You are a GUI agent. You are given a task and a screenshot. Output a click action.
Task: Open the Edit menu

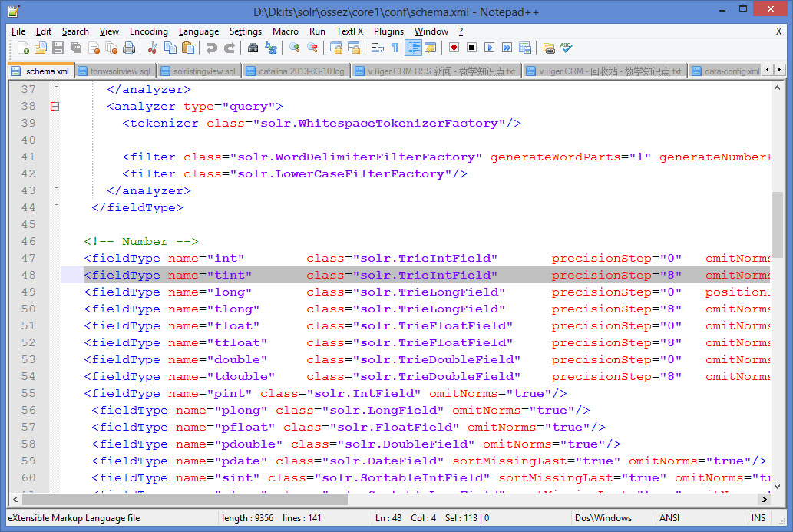(44, 31)
